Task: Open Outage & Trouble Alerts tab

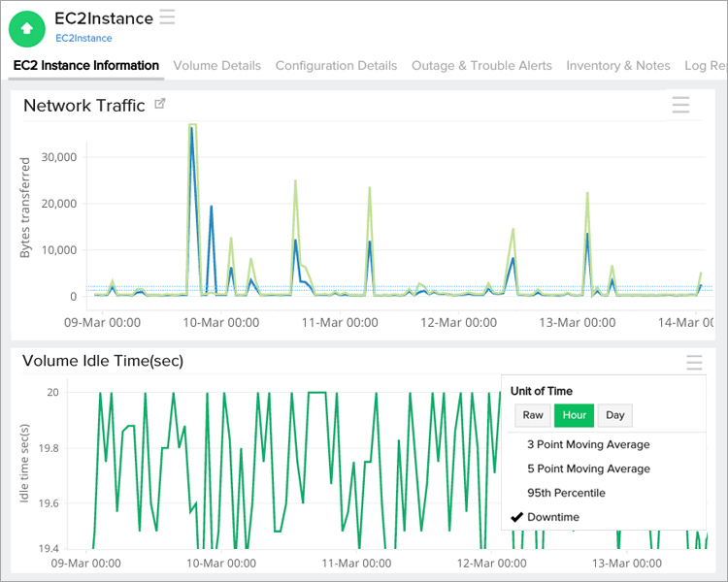Action: [x=481, y=65]
